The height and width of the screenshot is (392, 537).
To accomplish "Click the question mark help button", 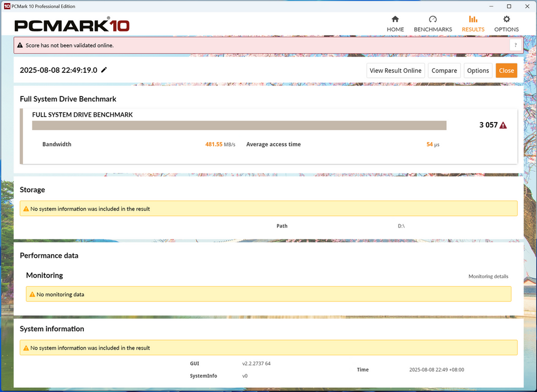I will pos(515,45).
